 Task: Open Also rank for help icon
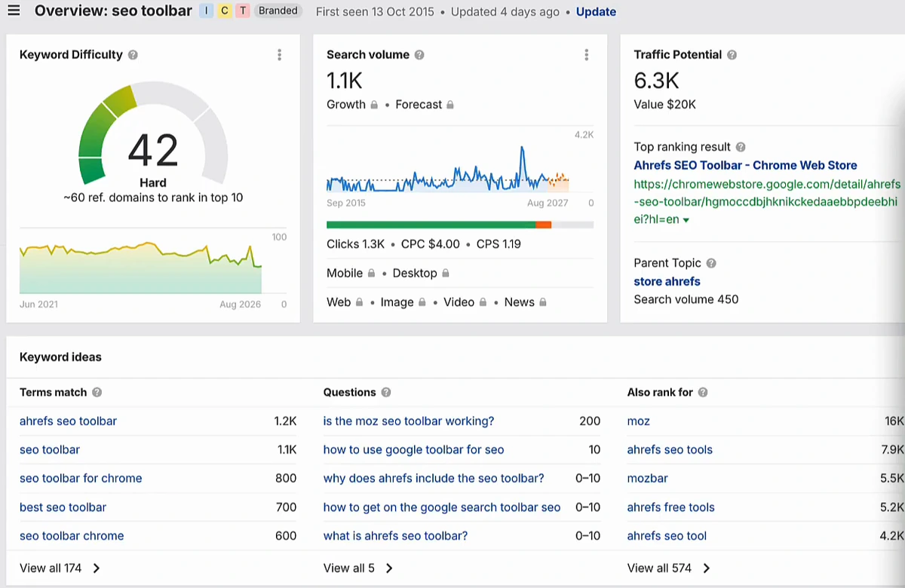tap(703, 393)
